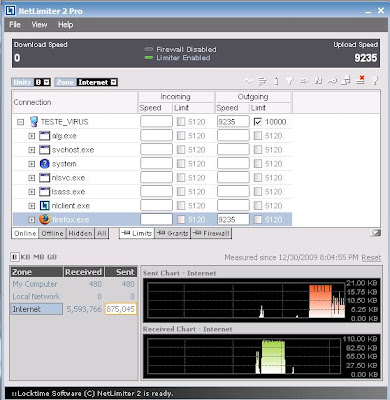
Task: Click the alg.exe window icon
Action: (x=44, y=136)
